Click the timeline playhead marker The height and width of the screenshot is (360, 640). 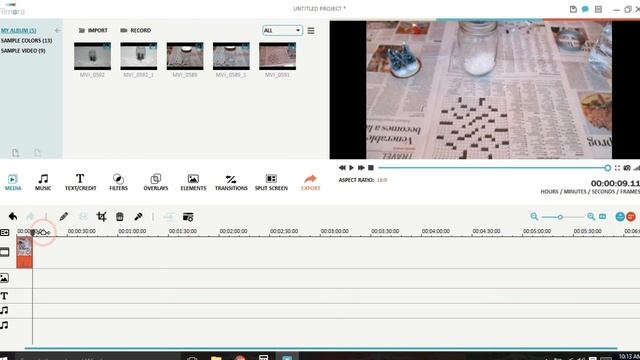pos(33,233)
